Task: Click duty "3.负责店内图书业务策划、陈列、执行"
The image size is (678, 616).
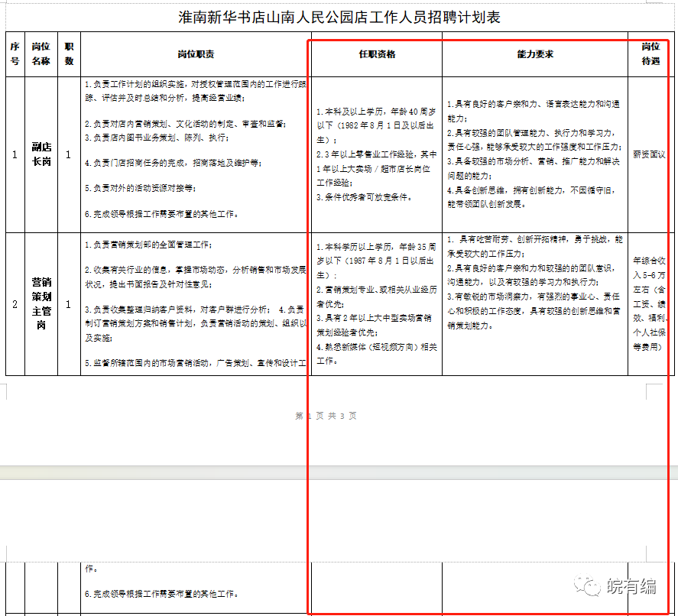Action: coord(157,138)
